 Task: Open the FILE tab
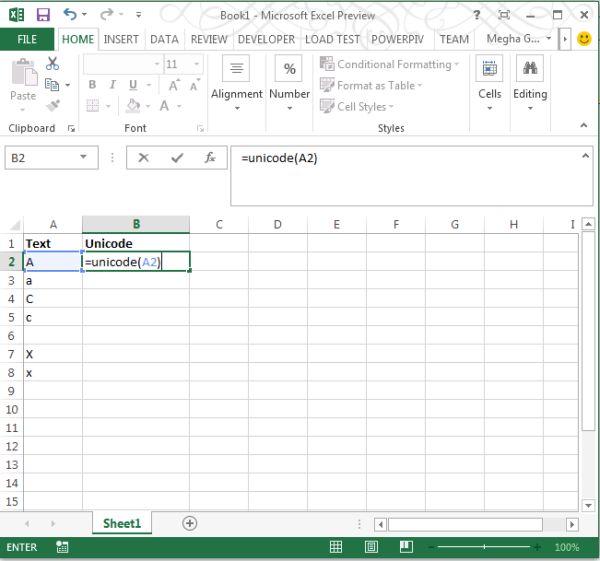(27, 39)
